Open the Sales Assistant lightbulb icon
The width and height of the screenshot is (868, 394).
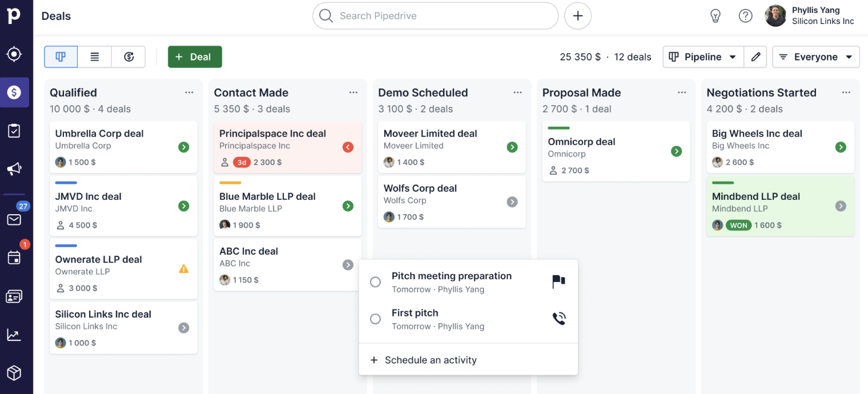click(x=716, y=16)
